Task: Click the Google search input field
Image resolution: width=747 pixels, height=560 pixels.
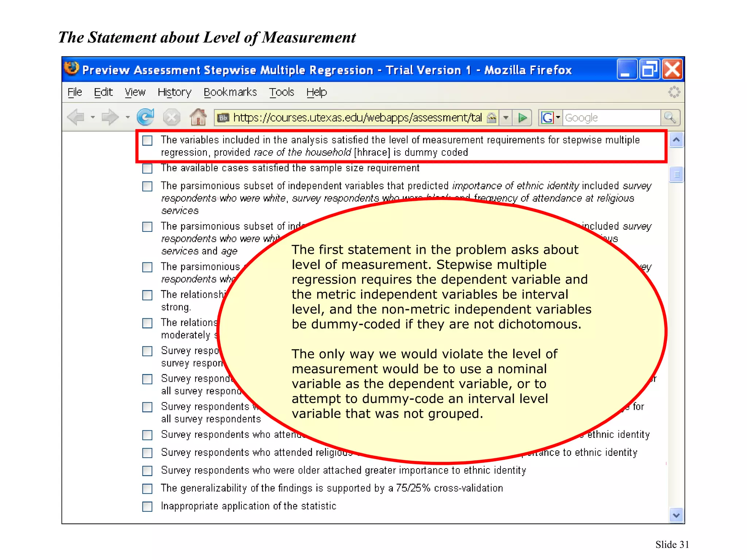Action: pos(611,118)
